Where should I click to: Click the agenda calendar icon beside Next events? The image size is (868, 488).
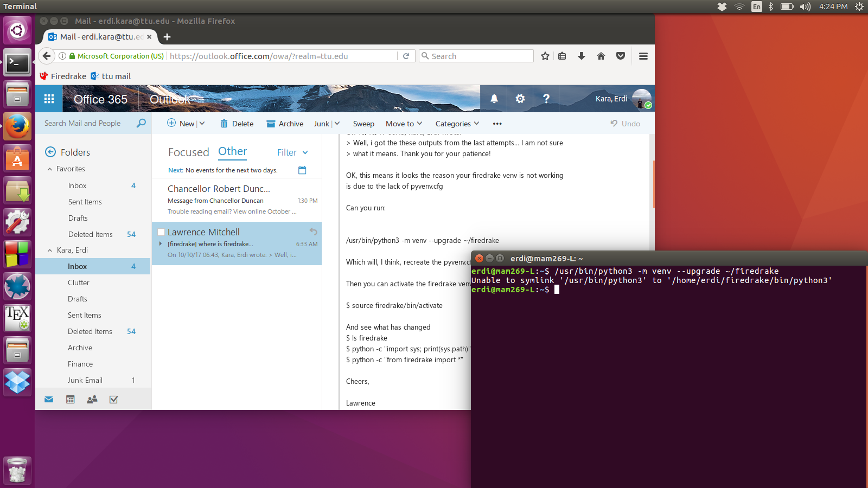point(302,170)
